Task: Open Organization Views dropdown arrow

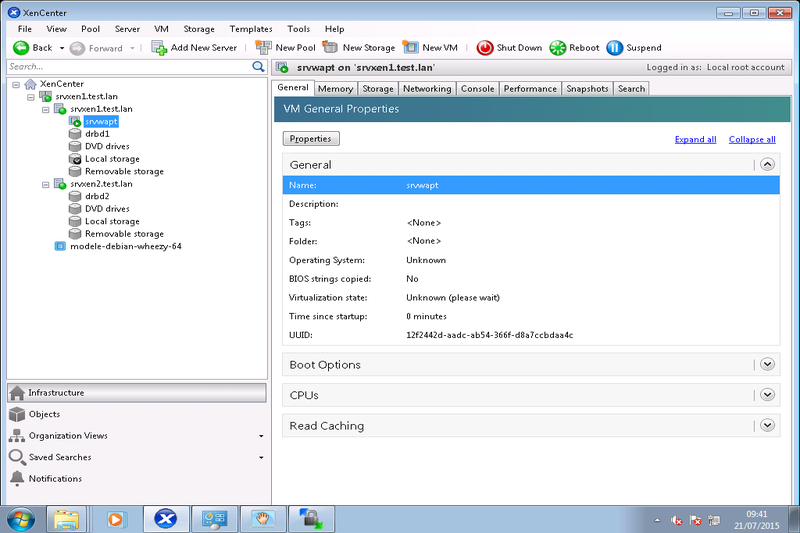Action: [x=261, y=436]
